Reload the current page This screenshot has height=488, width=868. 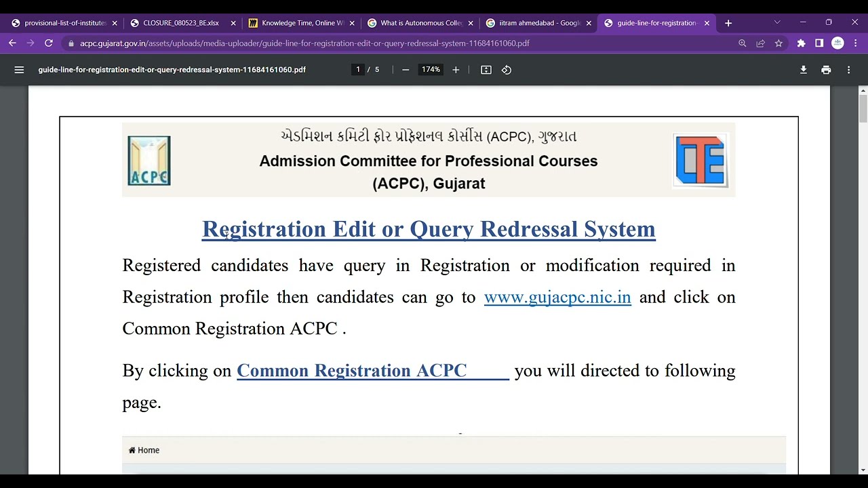click(x=49, y=43)
